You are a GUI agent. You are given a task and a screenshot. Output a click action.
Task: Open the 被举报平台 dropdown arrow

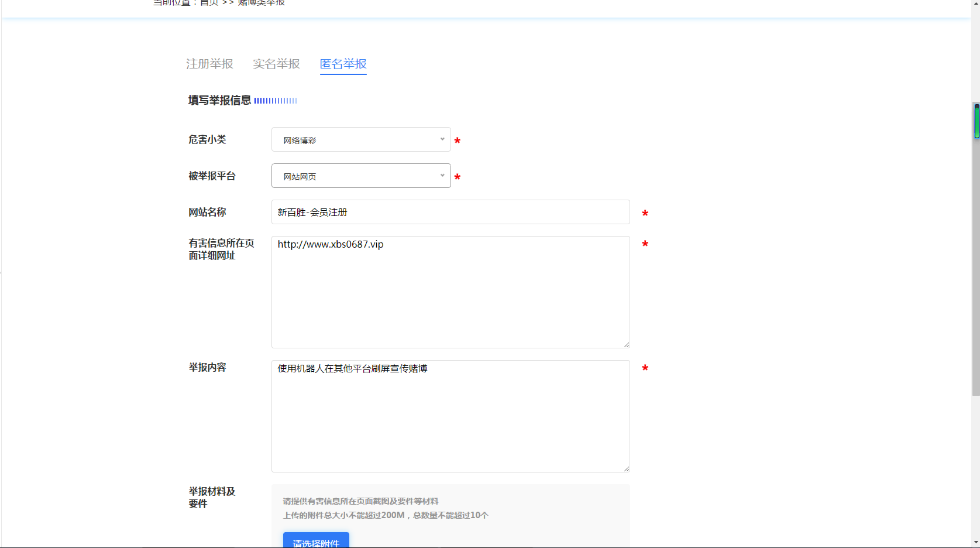[442, 176]
